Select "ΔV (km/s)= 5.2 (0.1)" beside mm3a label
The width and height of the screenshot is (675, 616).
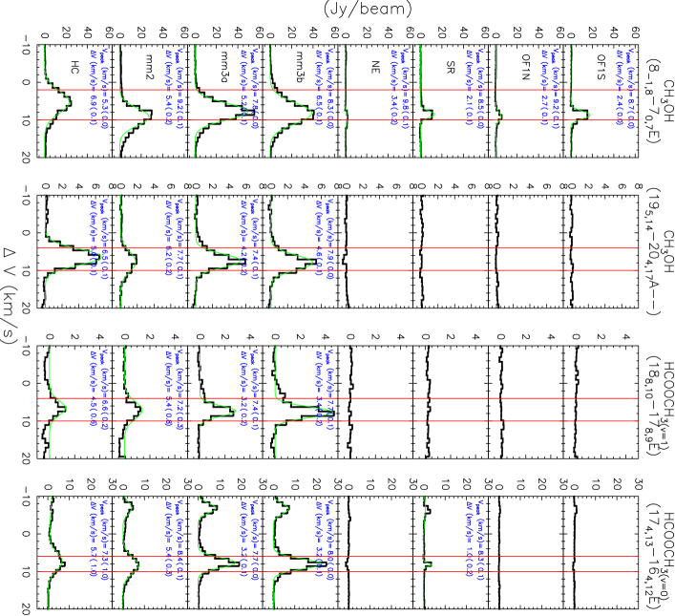[x=244, y=87]
